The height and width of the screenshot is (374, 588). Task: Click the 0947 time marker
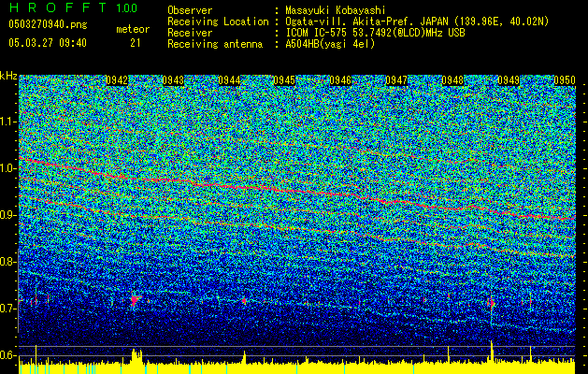396,80
